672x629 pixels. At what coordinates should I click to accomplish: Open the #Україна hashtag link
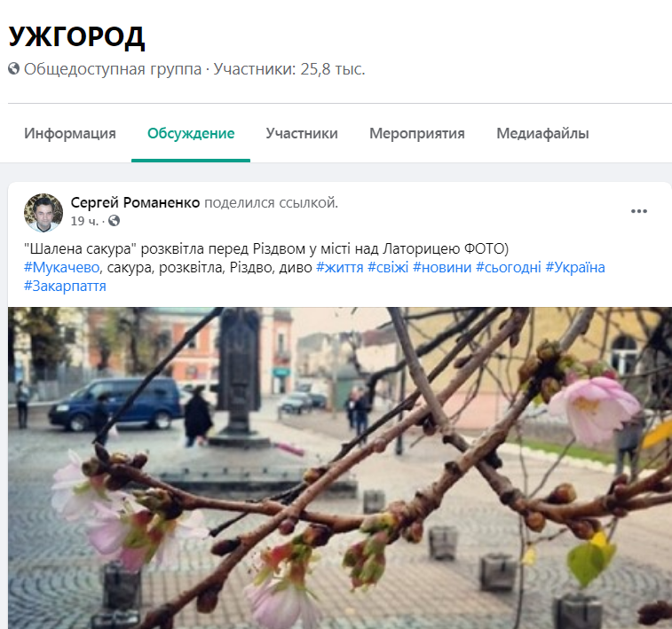click(x=574, y=267)
